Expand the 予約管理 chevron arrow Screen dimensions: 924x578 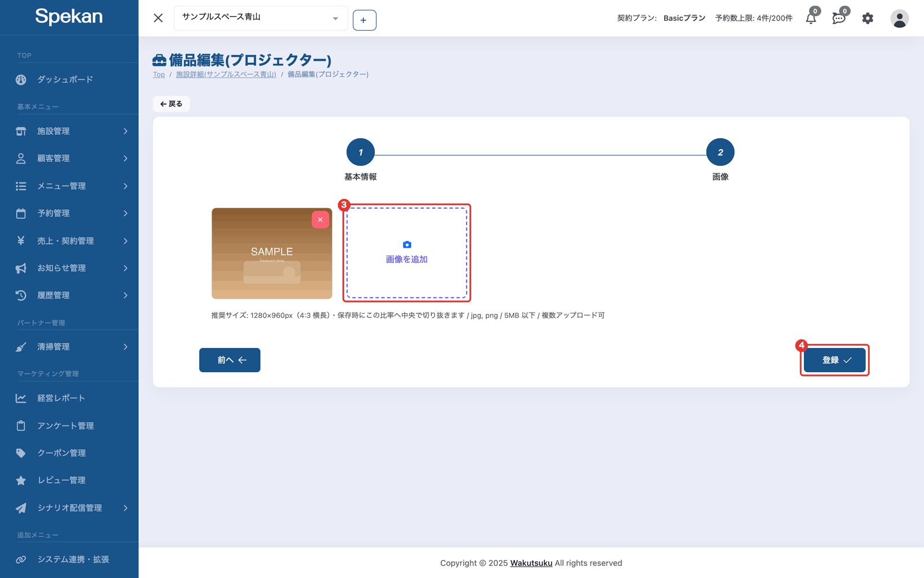(125, 213)
